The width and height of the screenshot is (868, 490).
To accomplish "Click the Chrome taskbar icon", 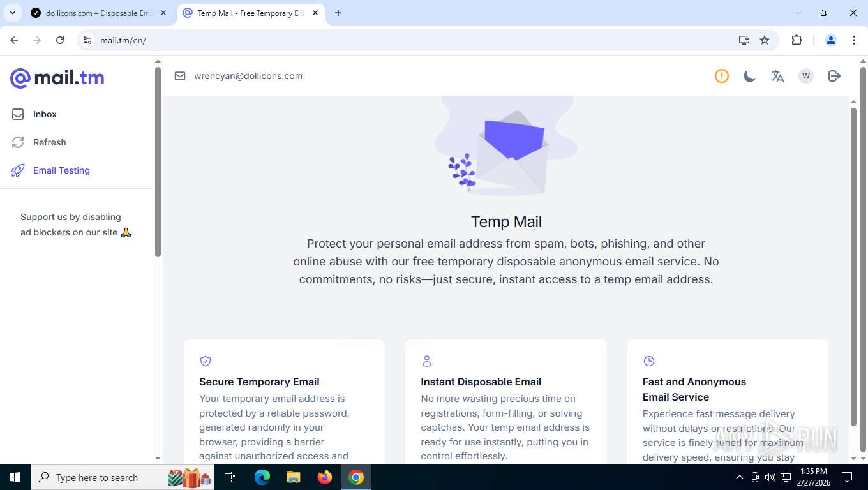I will pyautogui.click(x=356, y=477).
